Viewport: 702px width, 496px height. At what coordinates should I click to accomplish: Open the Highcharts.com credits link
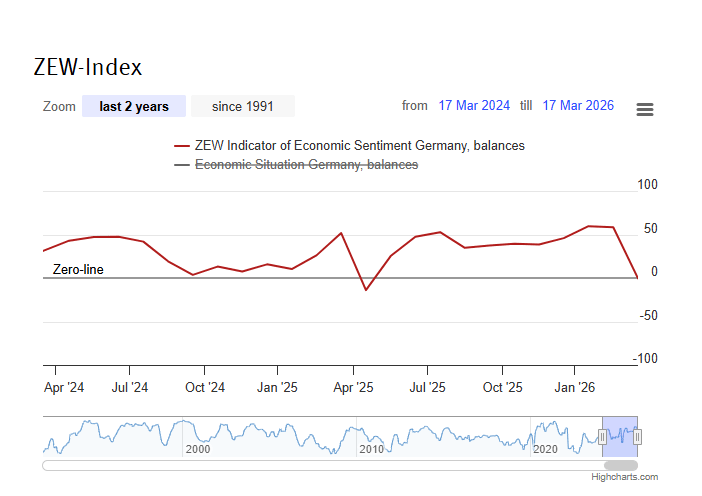point(625,478)
